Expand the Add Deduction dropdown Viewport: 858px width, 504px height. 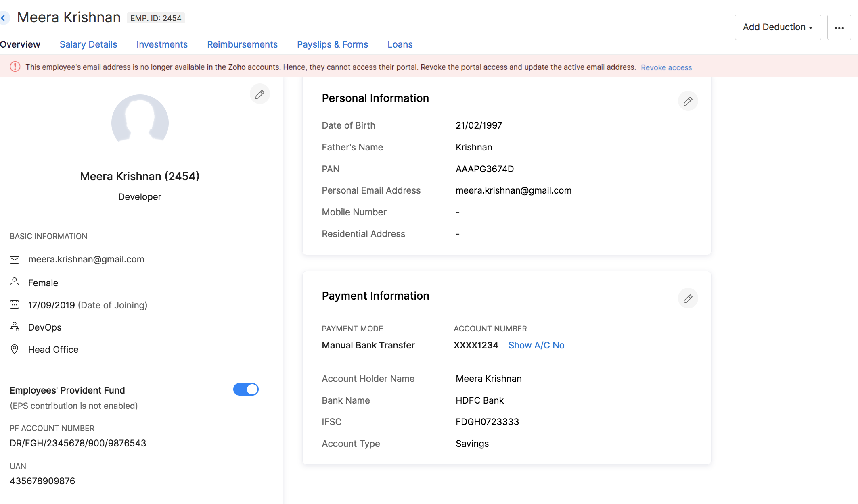point(778,27)
